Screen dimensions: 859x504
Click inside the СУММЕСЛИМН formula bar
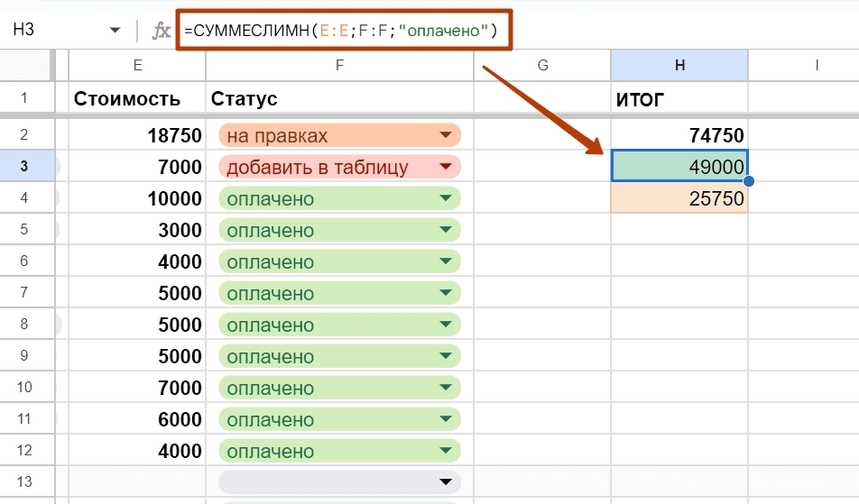344,30
